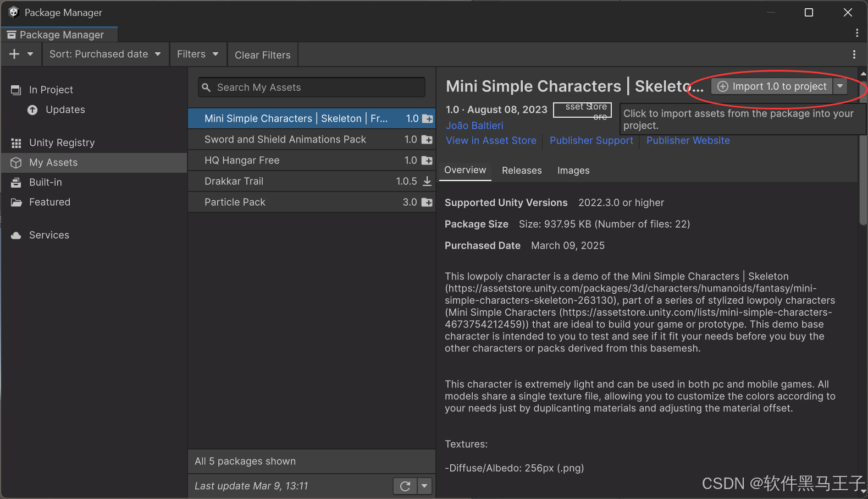Open the refresh options dropdown arrow
The width and height of the screenshot is (868, 499).
click(x=424, y=486)
